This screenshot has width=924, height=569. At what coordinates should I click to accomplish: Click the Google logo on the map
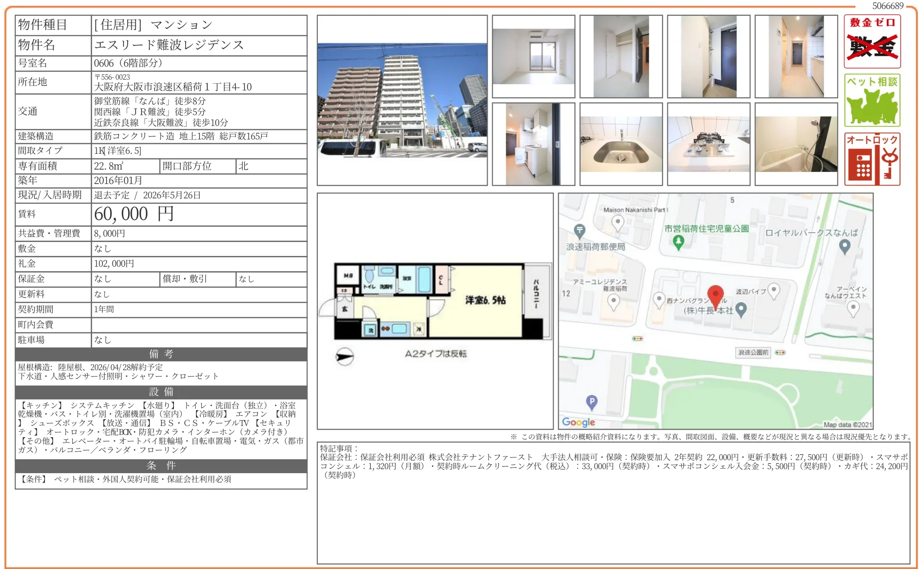tap(578, 422)
